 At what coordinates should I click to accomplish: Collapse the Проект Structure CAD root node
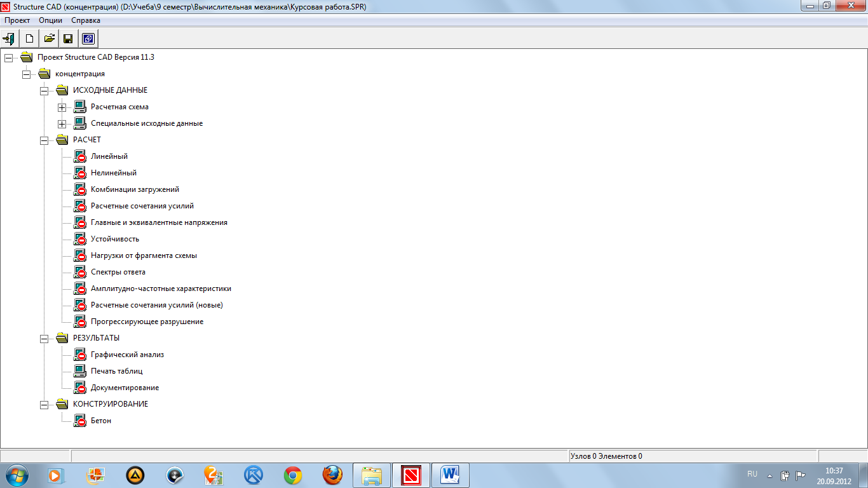tap(8, 57)
